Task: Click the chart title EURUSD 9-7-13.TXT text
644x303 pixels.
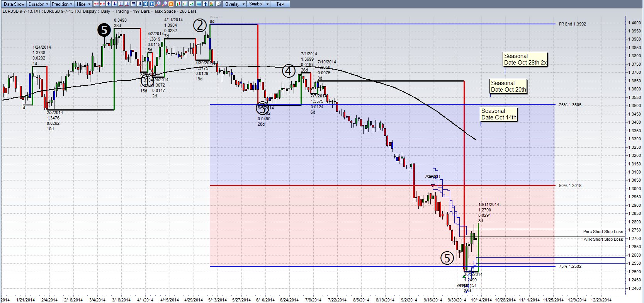Action: tap(22, 11)
